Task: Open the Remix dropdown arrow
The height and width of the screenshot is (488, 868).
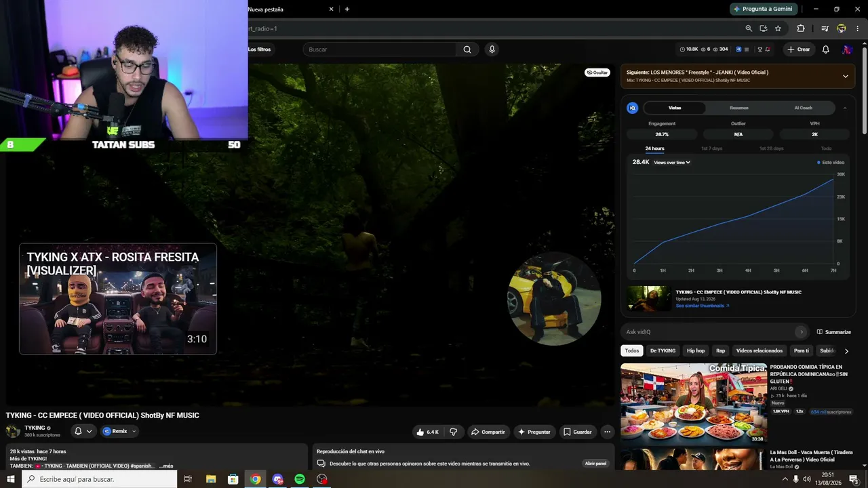Action: click(x=134, y=431)
